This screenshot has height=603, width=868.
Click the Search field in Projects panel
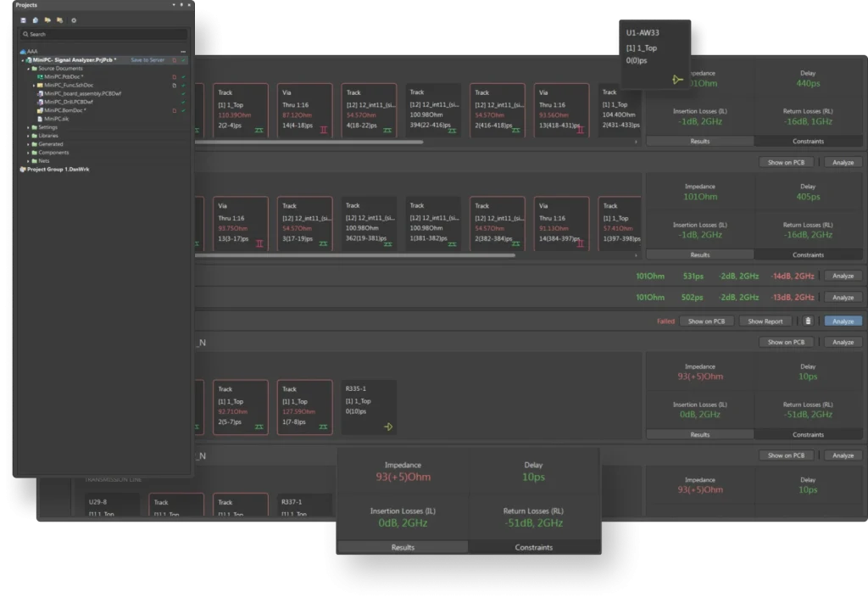[103, 35]
